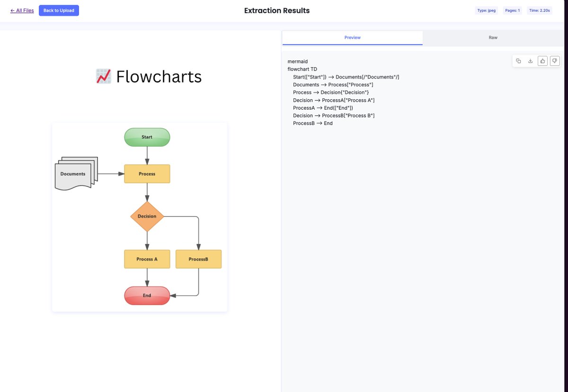Click the Time: 2.20s badge
This screenshot has width=568, height=392.
click(540, 10)
